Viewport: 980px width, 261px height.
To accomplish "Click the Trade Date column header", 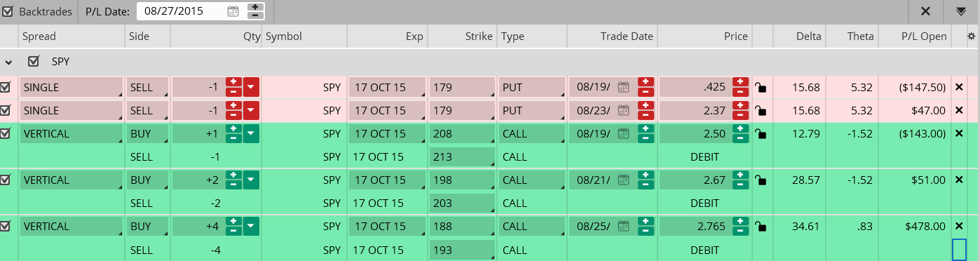I will pos(627,36).
